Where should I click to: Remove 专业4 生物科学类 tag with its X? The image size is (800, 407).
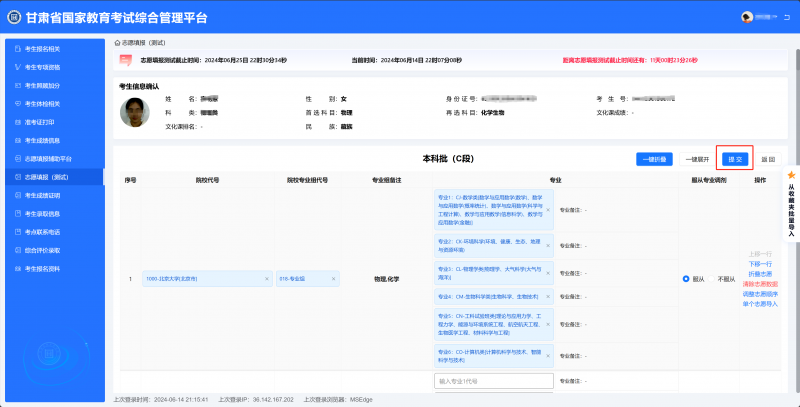(550, 297)
